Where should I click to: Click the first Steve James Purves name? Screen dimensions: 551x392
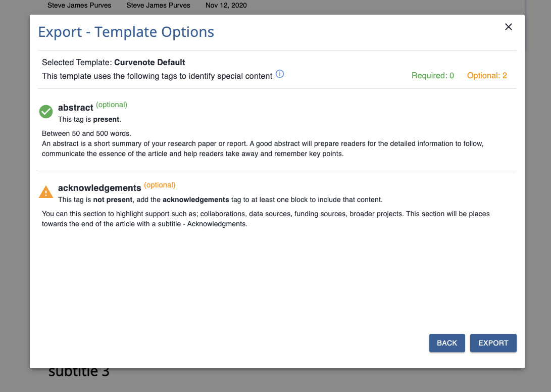79,5
